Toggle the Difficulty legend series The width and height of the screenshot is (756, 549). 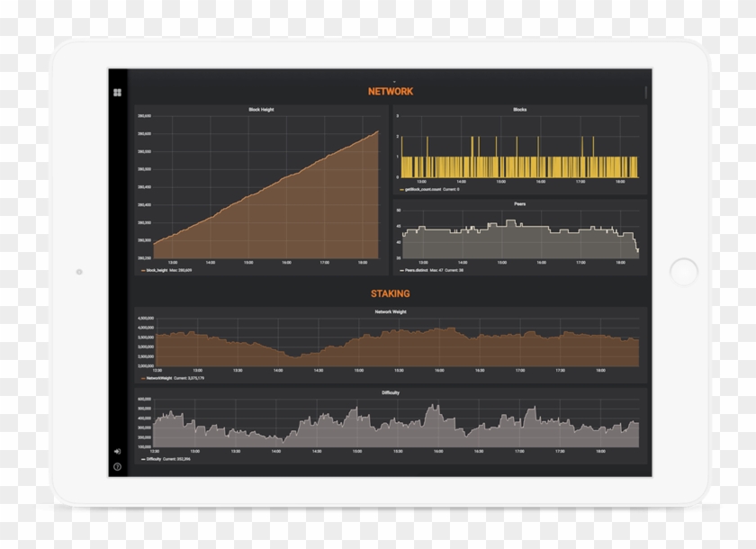154,459
